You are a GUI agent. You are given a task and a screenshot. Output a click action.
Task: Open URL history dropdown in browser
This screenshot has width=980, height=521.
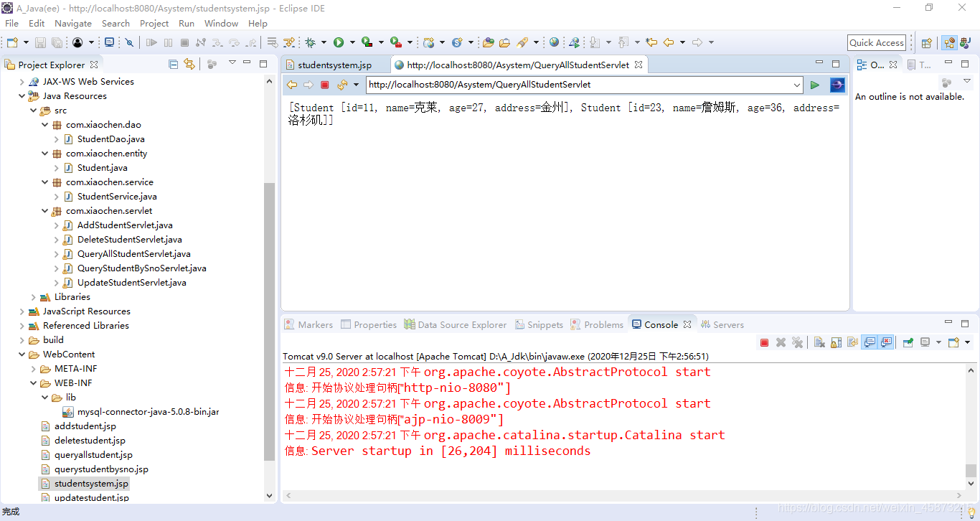click(797, 85)
